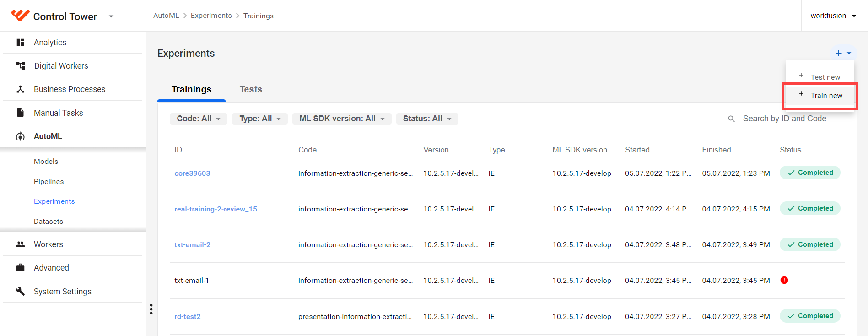
Task: Choose Train new from the menu
Action: (x=820, y=96)
